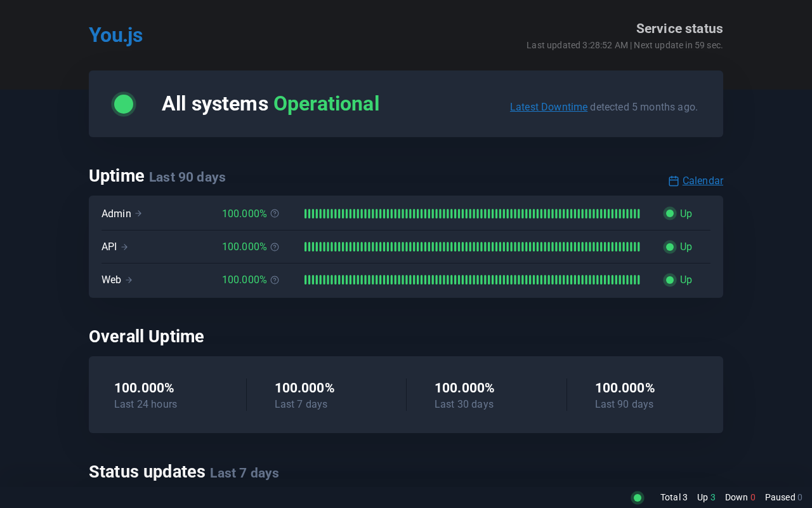Viewport: 812px width, 508px height.
Task: Click the You.js logo
Action: click(x=115, y=35)
